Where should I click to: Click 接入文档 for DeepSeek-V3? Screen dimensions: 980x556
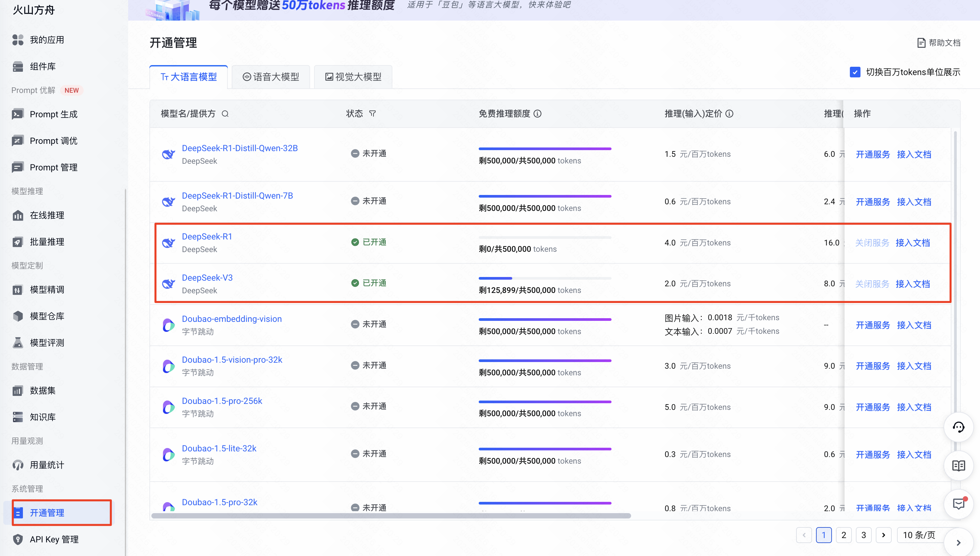click(913, 284)
